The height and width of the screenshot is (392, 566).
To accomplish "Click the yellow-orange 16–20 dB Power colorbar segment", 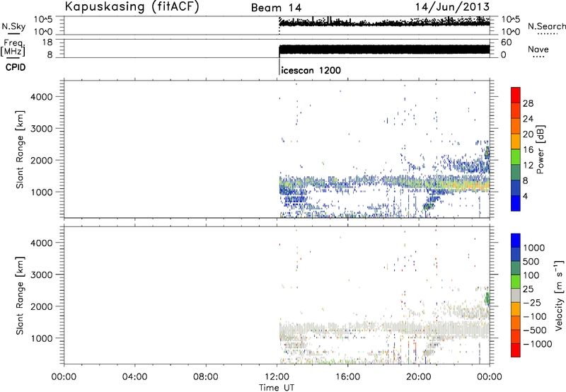I will tap(516, 142).
